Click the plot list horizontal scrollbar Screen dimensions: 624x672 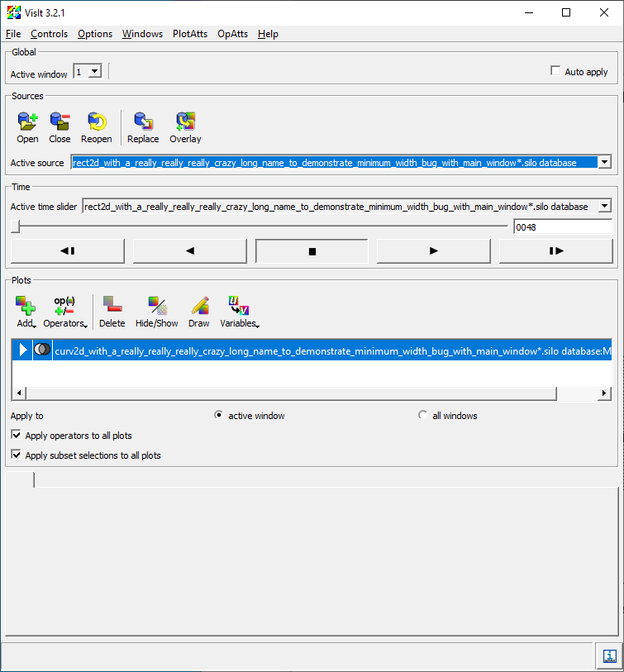point(292,393)
